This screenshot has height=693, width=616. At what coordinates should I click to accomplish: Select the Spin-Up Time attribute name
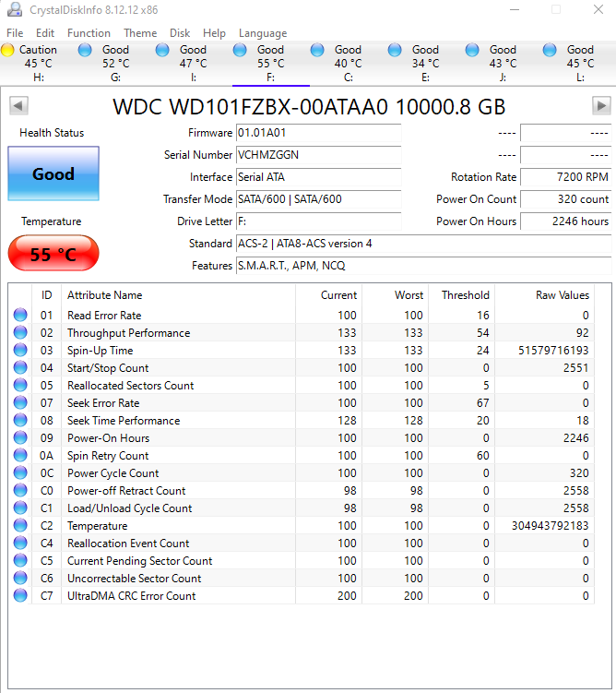pyautogui.click(x=101, y=351)
